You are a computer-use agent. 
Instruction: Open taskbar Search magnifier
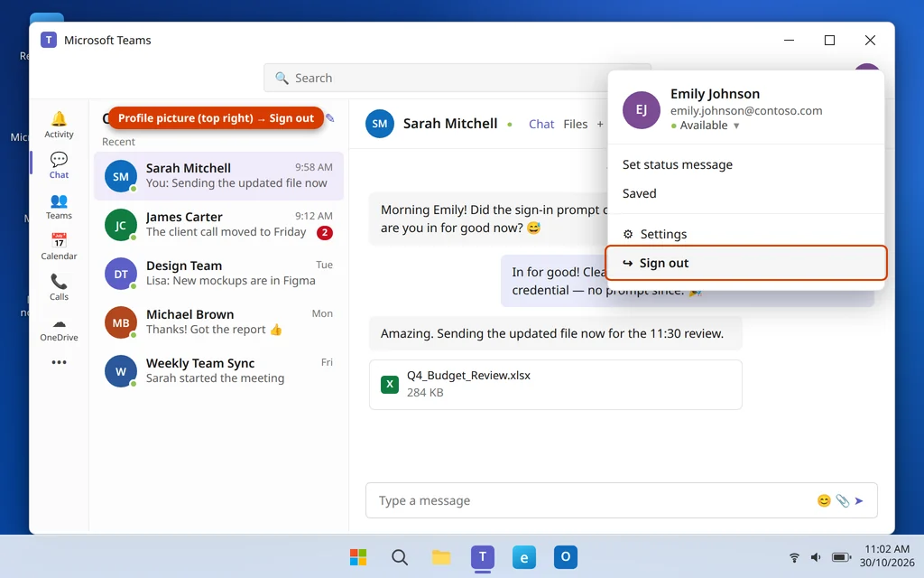(400, 556)
